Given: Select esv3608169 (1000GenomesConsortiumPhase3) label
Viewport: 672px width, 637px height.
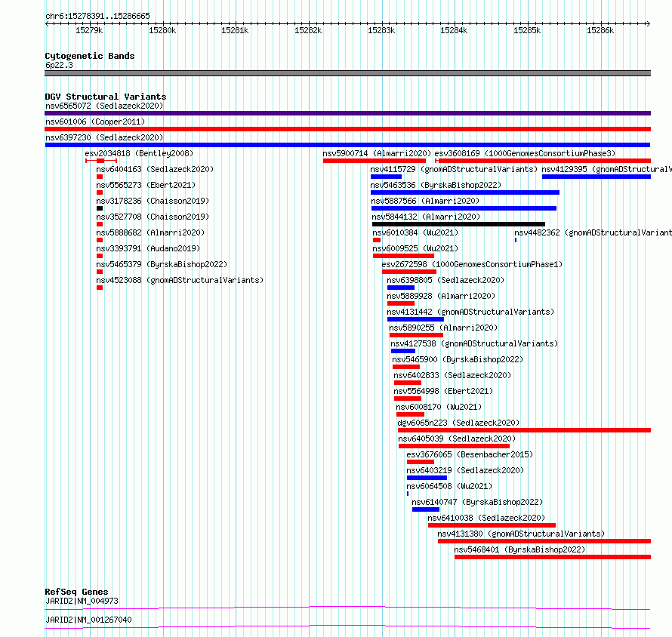Looking at the screenshot, I should tap(525, 153).
